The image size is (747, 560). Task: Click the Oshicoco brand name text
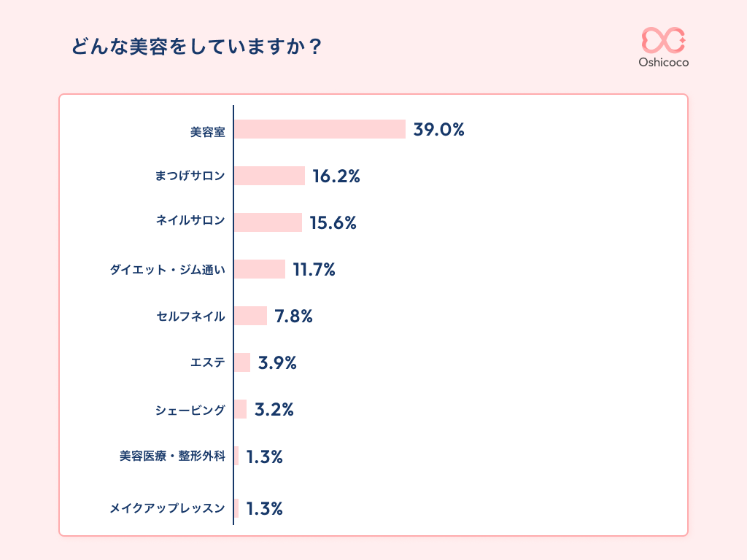pos(663,63)
